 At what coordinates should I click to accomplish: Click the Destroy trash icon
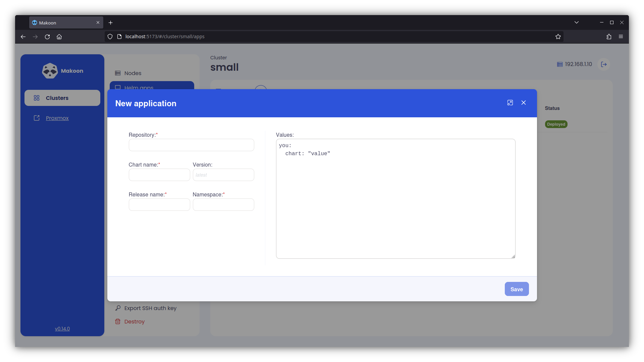[x=118, y=321]
